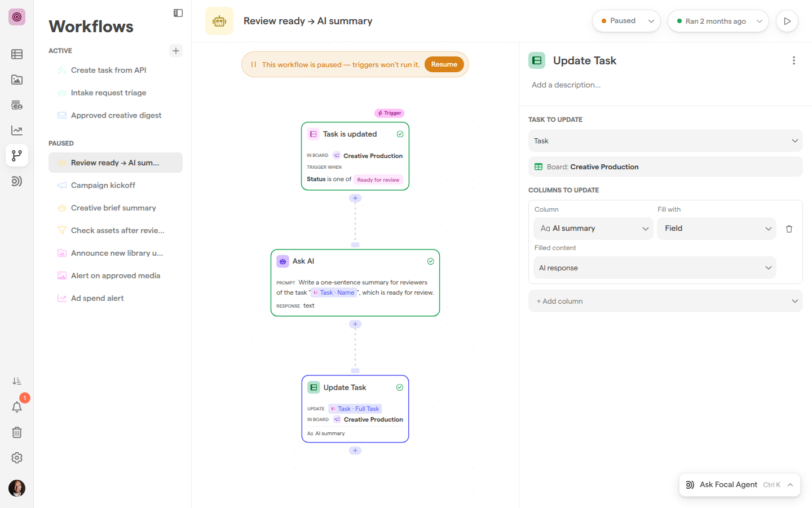Open the Creative brief summary workflow
Screen dimensions: 812x508
tap(116, 208)
